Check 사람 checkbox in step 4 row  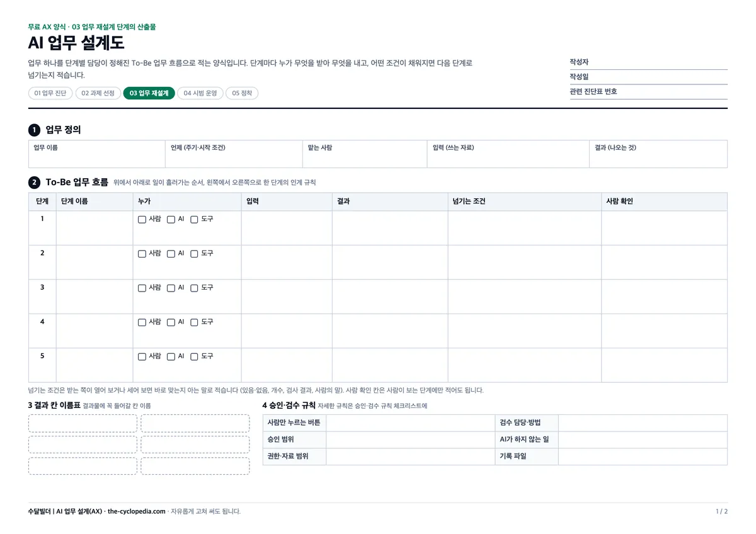coord(142,322)
